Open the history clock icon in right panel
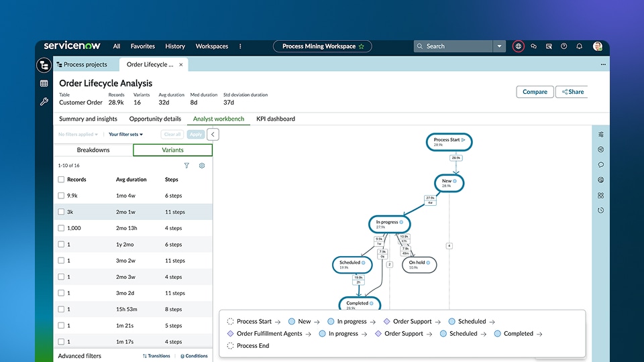This screenshot has height=362, width=644. click(x=601, y=210)
